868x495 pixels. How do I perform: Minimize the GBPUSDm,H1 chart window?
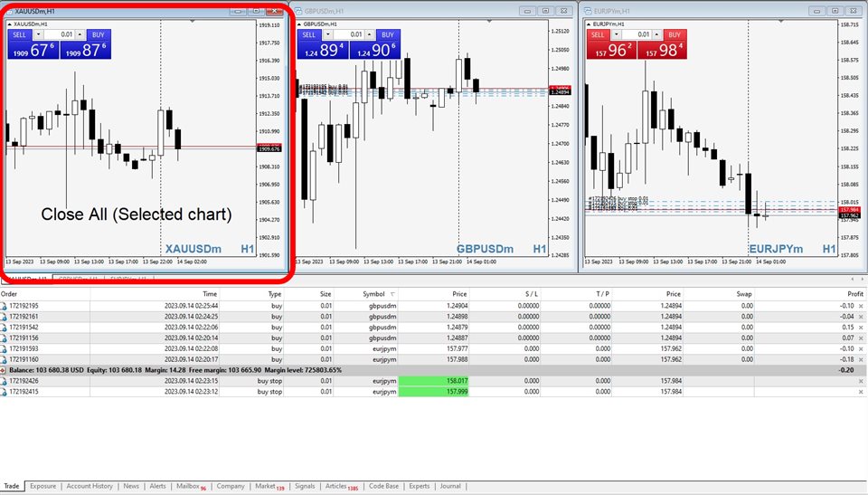[527, 11]
